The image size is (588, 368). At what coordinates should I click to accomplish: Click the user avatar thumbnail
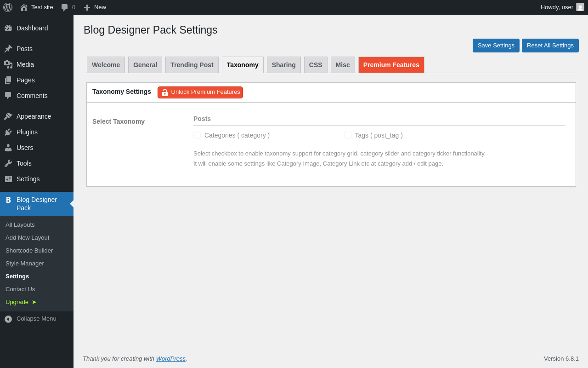tap(580, 7)
